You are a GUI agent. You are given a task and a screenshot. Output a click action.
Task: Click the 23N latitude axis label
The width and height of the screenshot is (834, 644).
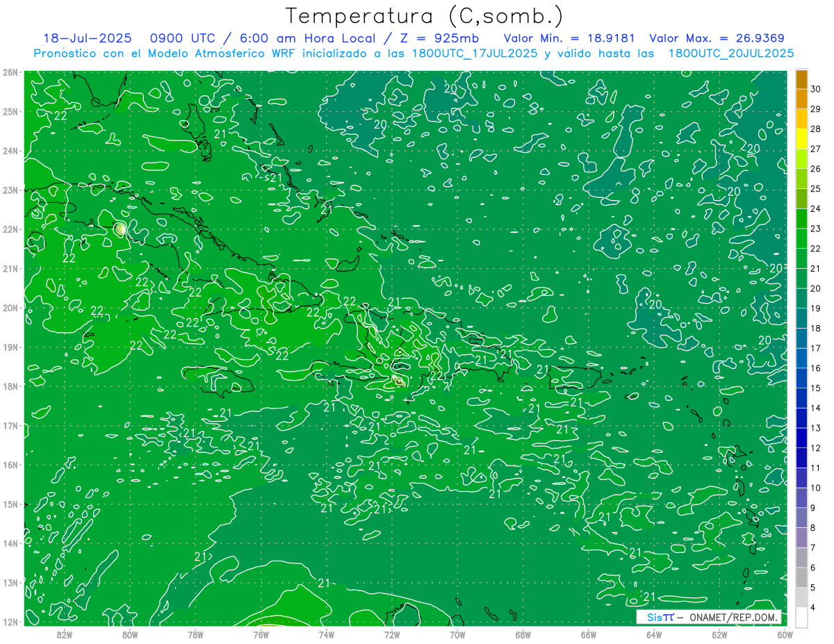click(10, 190)
